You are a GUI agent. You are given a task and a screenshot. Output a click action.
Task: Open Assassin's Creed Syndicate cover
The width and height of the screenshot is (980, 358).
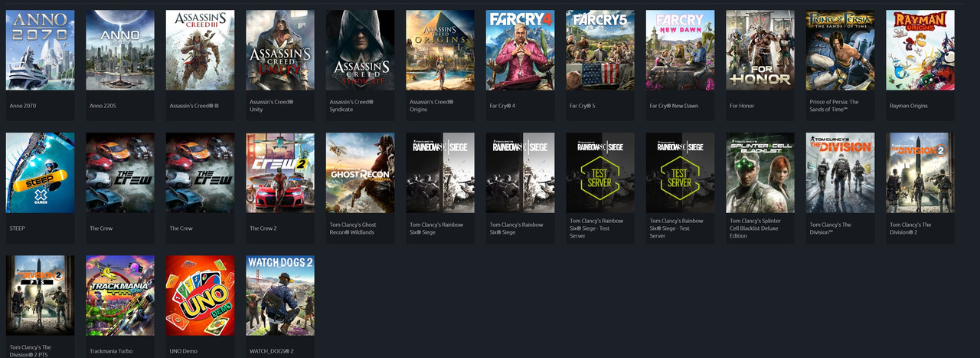coord(361,50)
